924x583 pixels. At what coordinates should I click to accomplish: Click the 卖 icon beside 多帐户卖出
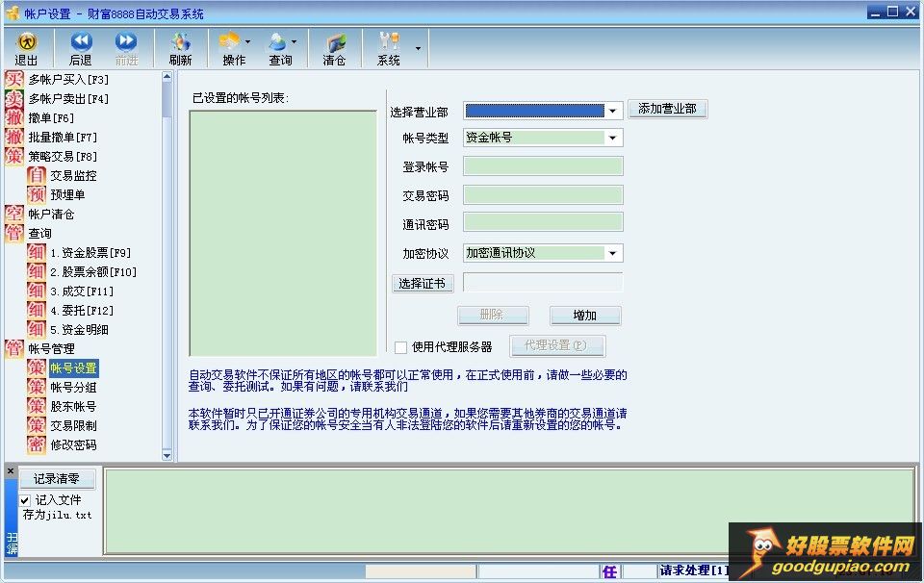(x=14, y=98)
